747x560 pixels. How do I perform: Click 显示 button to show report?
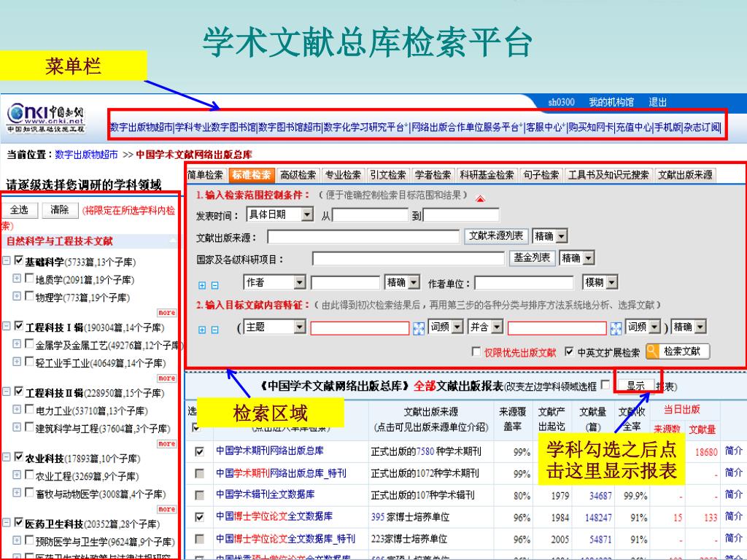tap(635, 385)
